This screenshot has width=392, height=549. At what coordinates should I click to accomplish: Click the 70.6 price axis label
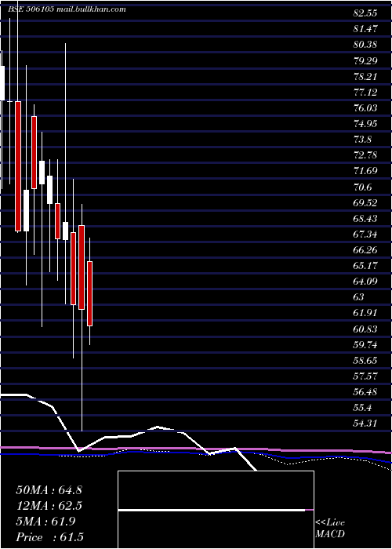[362, 187]
